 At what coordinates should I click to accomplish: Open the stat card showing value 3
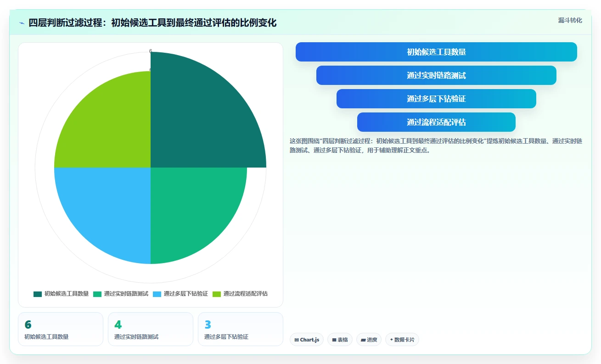(x=241, y=329)
